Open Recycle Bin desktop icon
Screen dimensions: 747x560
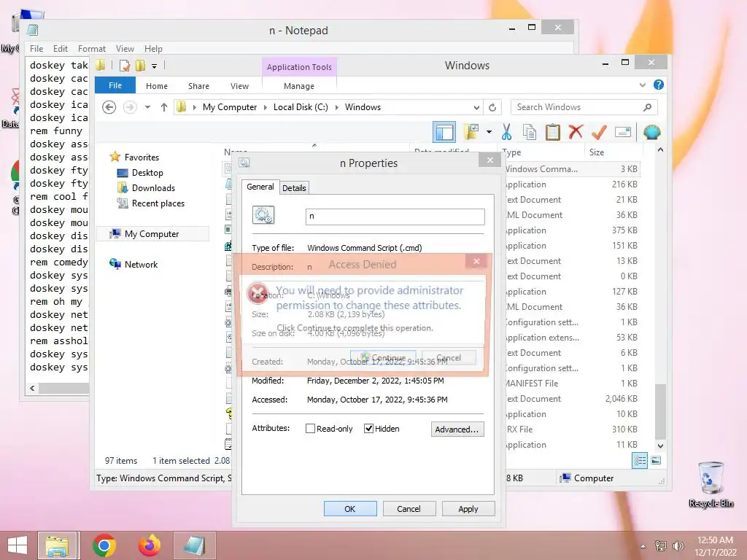(x=711, y=484)
